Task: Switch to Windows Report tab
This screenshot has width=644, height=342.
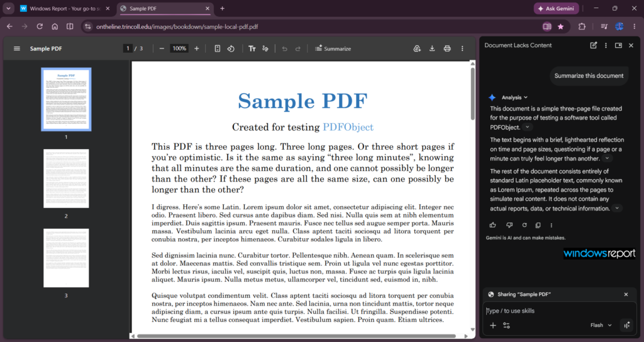Action: 65,9
